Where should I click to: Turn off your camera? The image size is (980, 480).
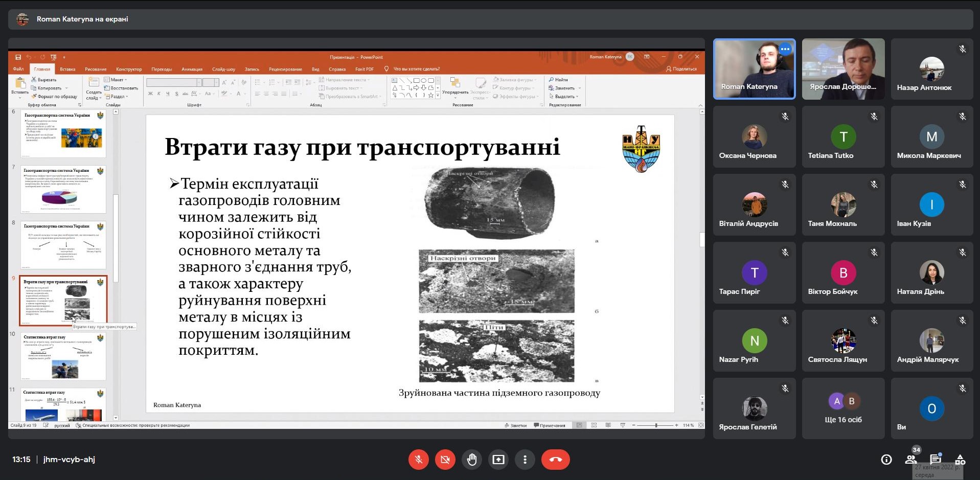point(445,460)
